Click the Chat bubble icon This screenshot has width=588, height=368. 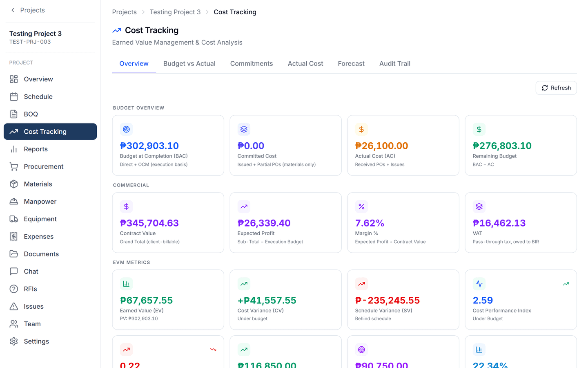(14, 272)
